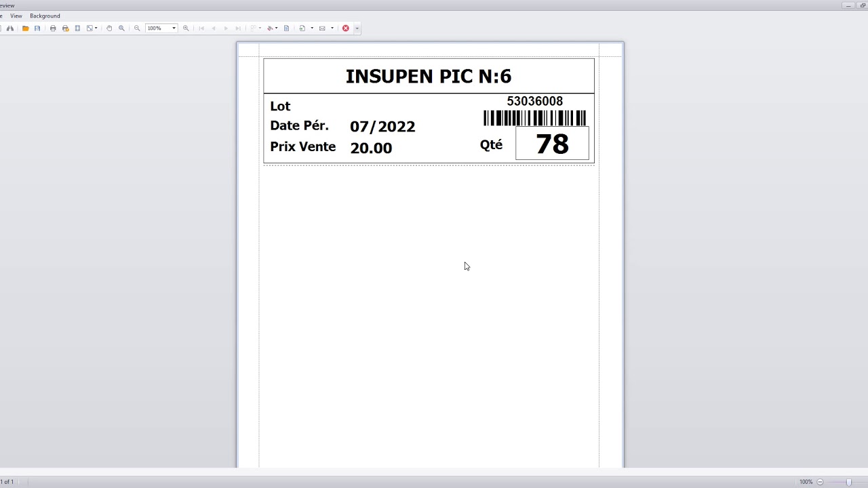Open the toolbar options overflow arrow

tap(357, 28)
